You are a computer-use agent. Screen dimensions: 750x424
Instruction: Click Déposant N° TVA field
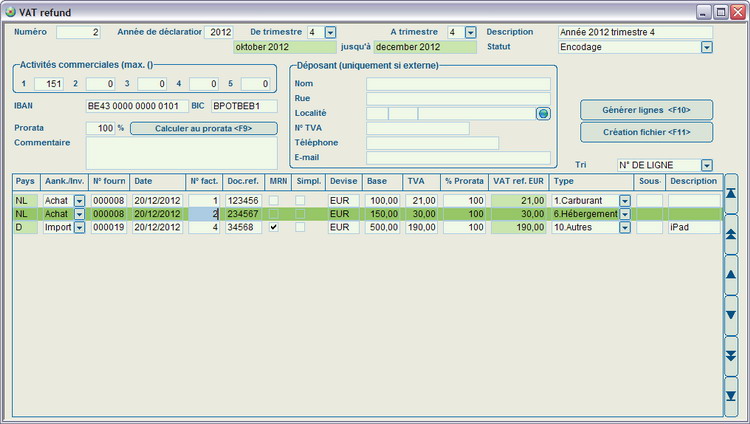(418, 128)
